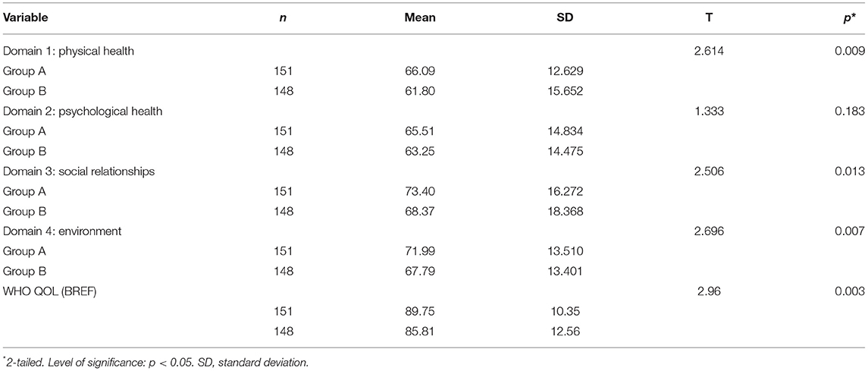Screen dimensions: 868x371
Task: Select the SD value 13.401
Action: (x=566, y=272)
